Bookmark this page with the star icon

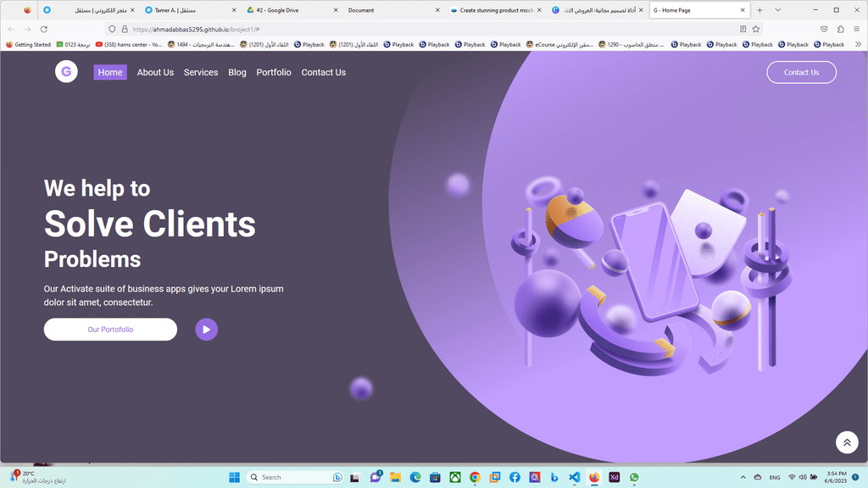coord(755,29)
